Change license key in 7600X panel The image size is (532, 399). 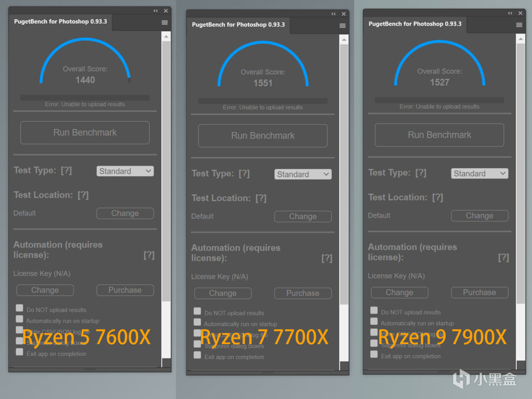pos(45,290)
